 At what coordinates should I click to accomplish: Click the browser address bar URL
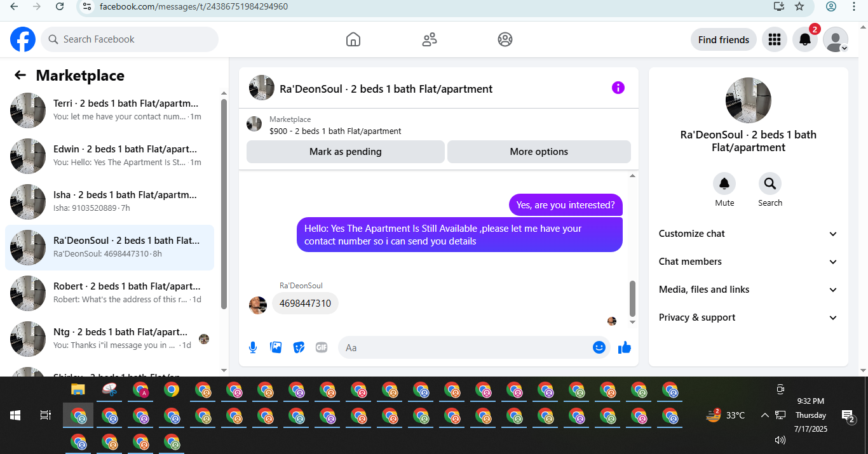click(194, 6)
